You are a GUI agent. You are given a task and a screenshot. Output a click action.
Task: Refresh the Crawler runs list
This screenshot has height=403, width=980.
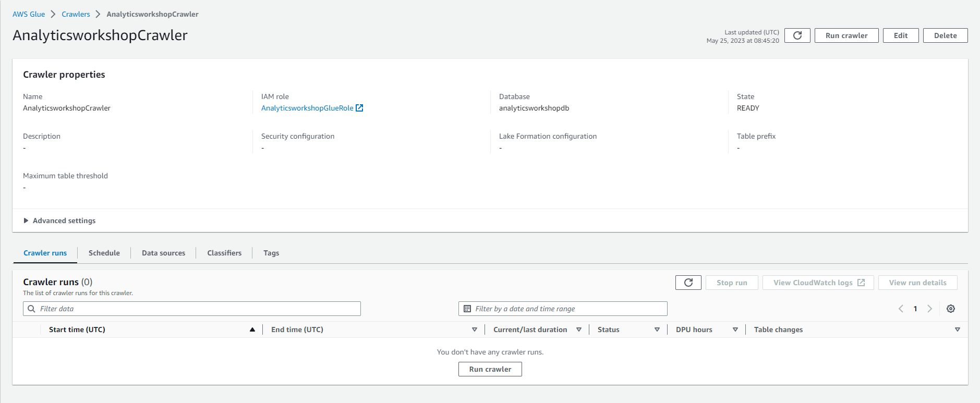click(688, 283)
